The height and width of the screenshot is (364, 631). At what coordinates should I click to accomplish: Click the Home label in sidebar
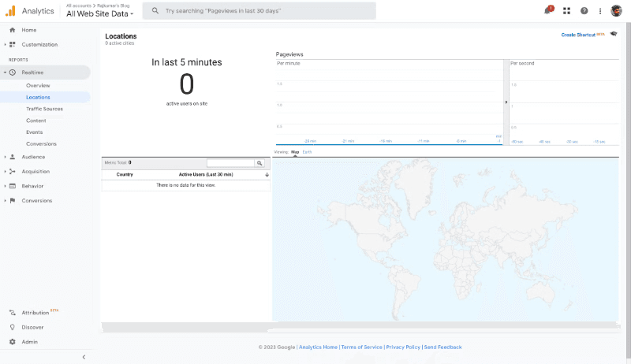coord(29,30)
